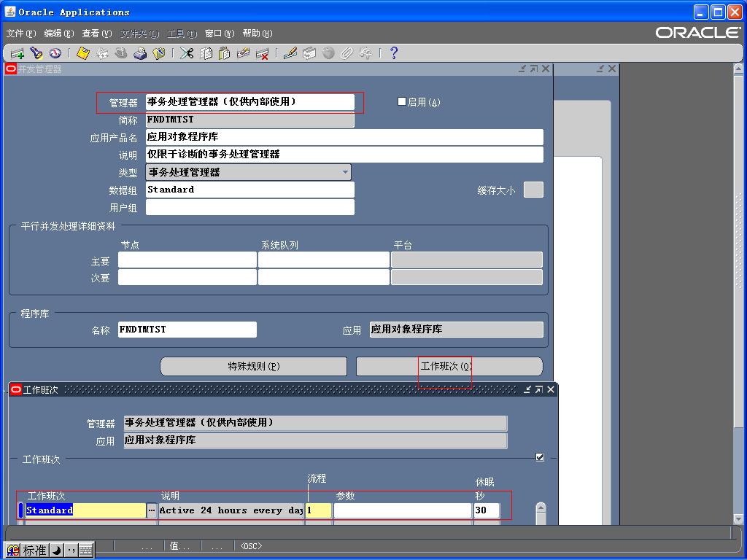Open Find with the flashlight icon
This screenshot has height=560, width=747.
36,53
